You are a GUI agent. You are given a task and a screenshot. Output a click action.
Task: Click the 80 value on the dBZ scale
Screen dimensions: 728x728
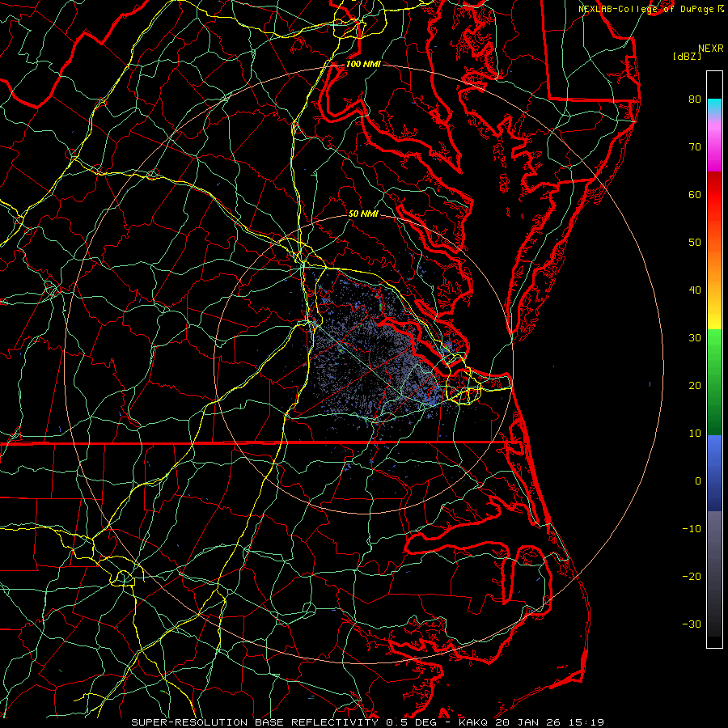[x=694, y=99]
